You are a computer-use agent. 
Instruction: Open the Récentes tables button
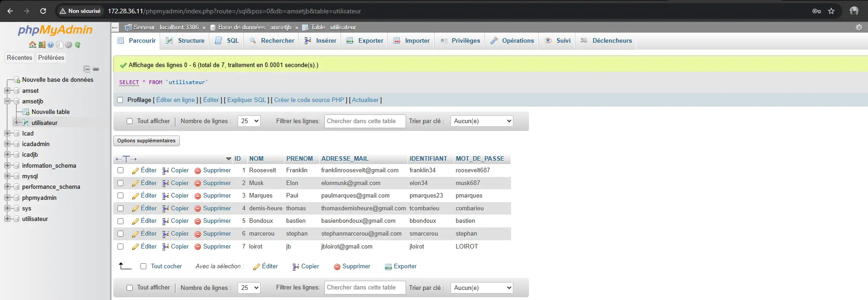click(20, 58)
